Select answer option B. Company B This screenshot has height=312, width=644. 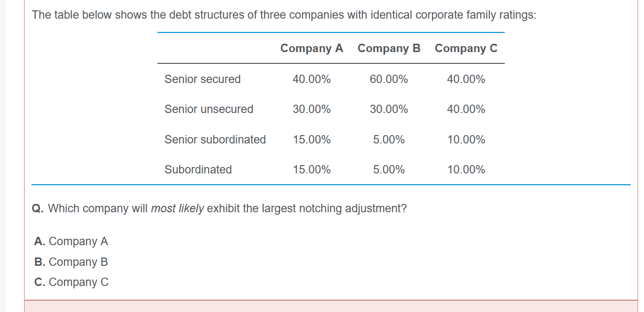71,262
